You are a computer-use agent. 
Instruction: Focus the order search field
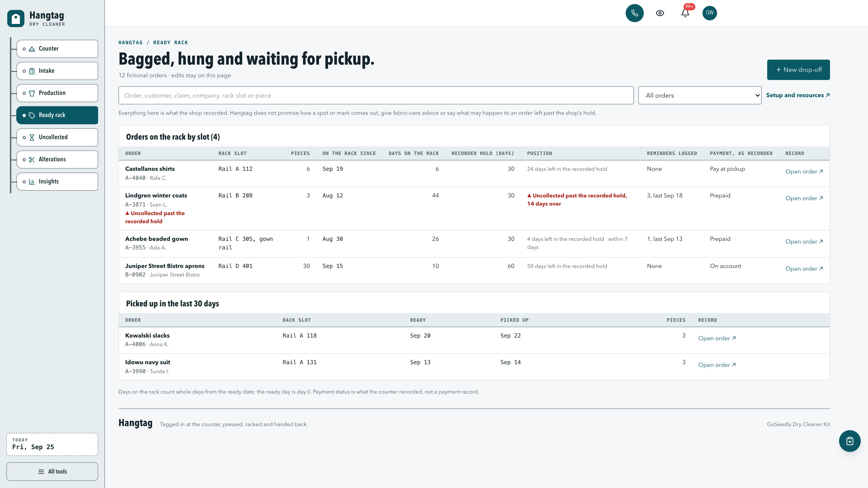pyautogui.click(x=376, y=95)
